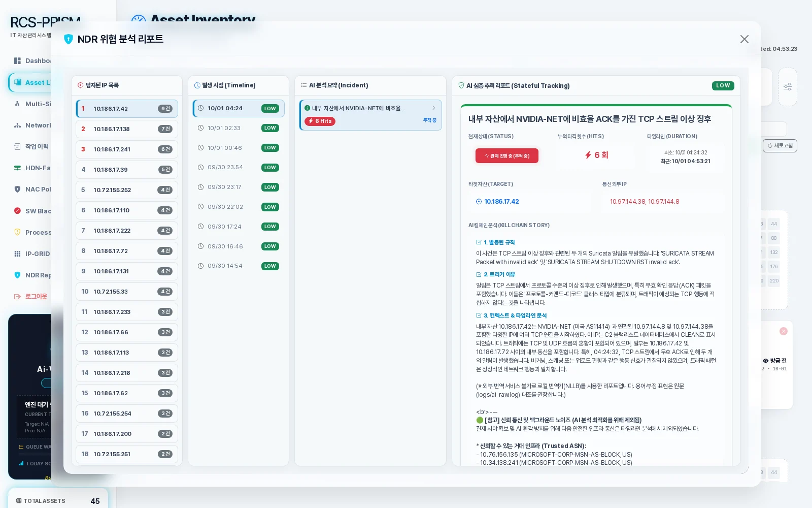Viewport: 812px width, 508px height.
Task: Click the red tracking status button
Action: pos(506,155)
